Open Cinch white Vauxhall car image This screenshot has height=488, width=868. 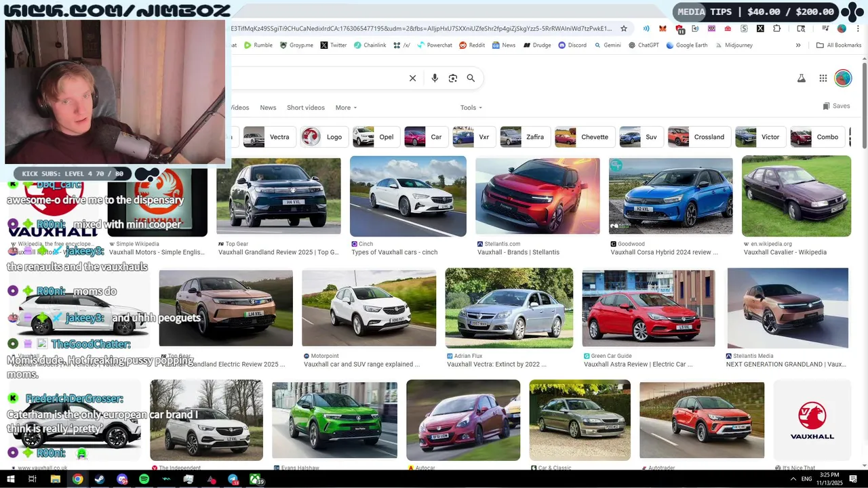[x=408, y=197]
